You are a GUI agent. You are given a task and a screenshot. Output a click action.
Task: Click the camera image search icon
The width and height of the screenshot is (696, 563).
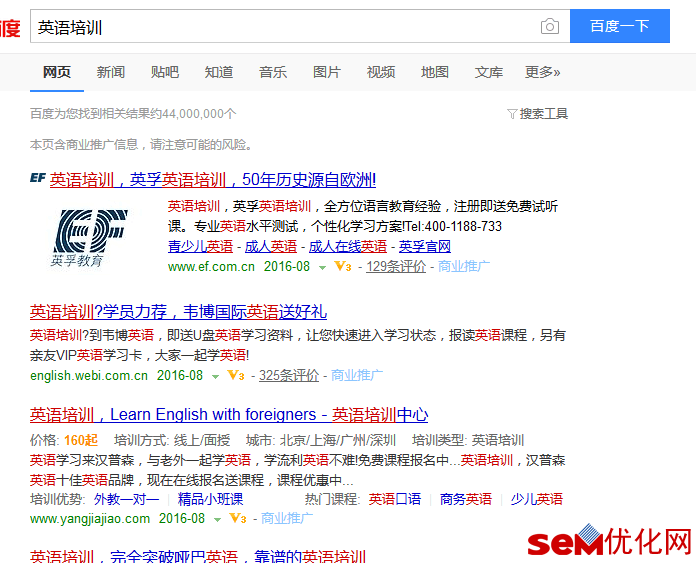[550, 27]
